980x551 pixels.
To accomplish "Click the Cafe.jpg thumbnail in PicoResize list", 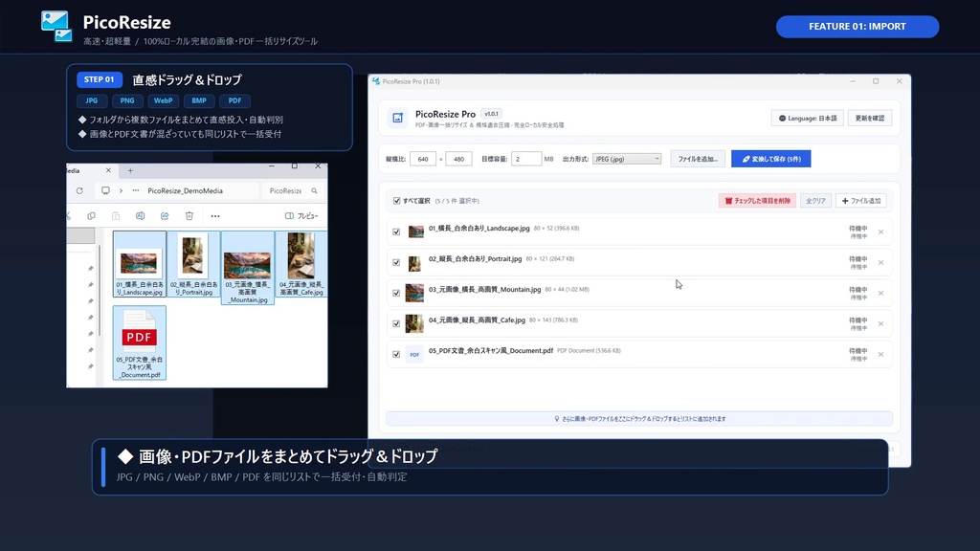I will point(414,323).
